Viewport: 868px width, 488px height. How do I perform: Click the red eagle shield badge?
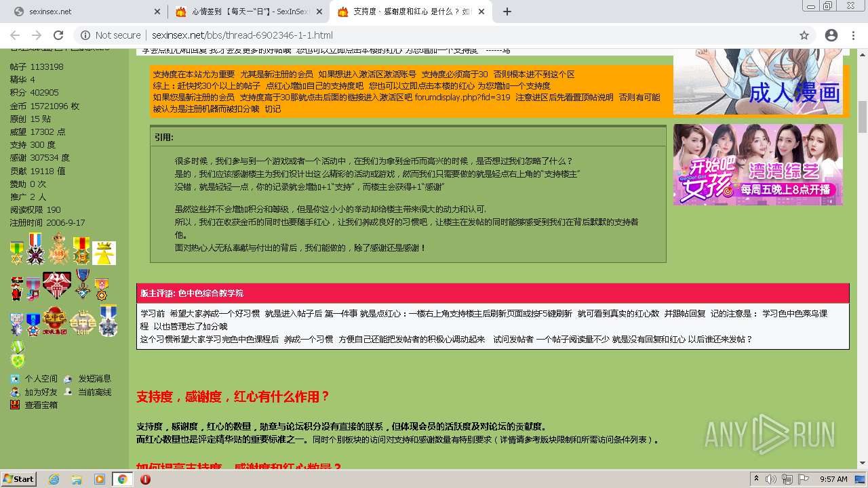[x=57, y=285]
